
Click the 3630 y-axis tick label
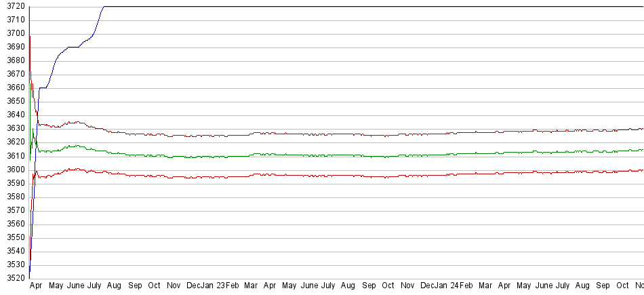coord(16,128)
